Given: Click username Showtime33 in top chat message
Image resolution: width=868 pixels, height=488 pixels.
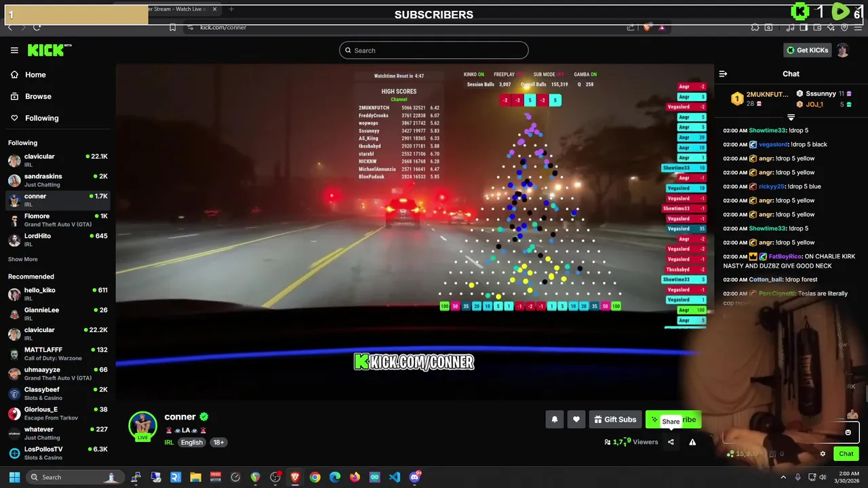Looking at the screenshot, I should (x=767, y=130).
